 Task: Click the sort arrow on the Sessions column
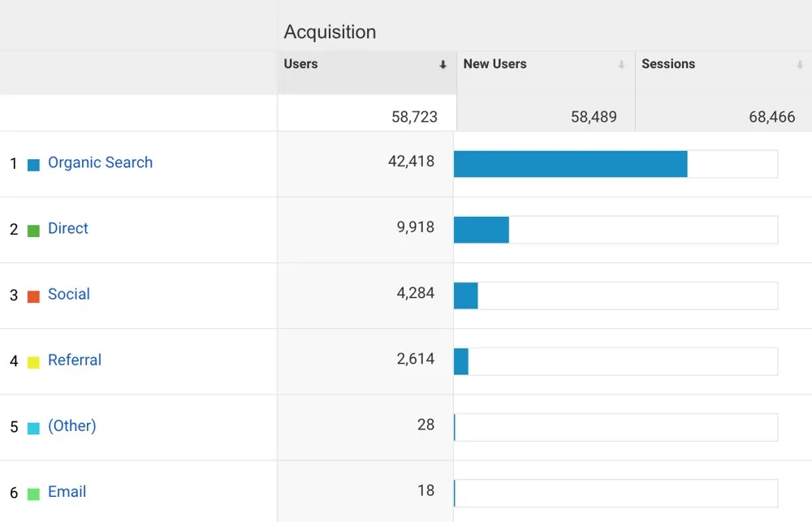(x=799, y=63)
